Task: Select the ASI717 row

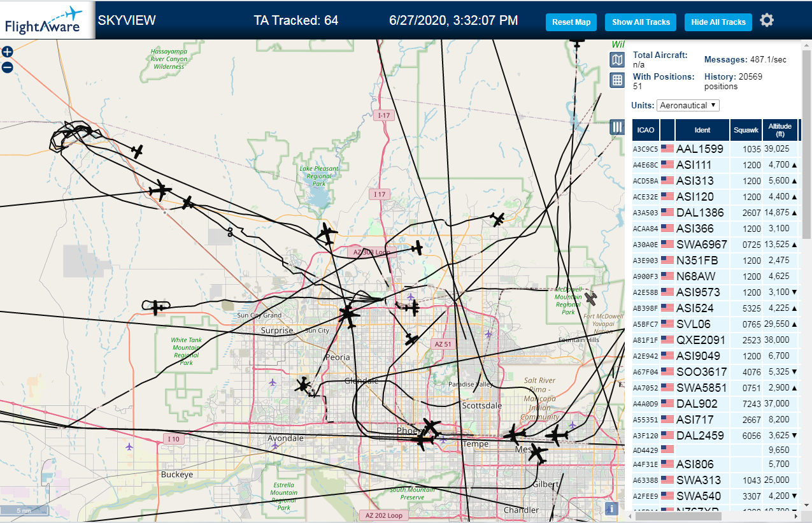Action: click(x=716, y=419)
